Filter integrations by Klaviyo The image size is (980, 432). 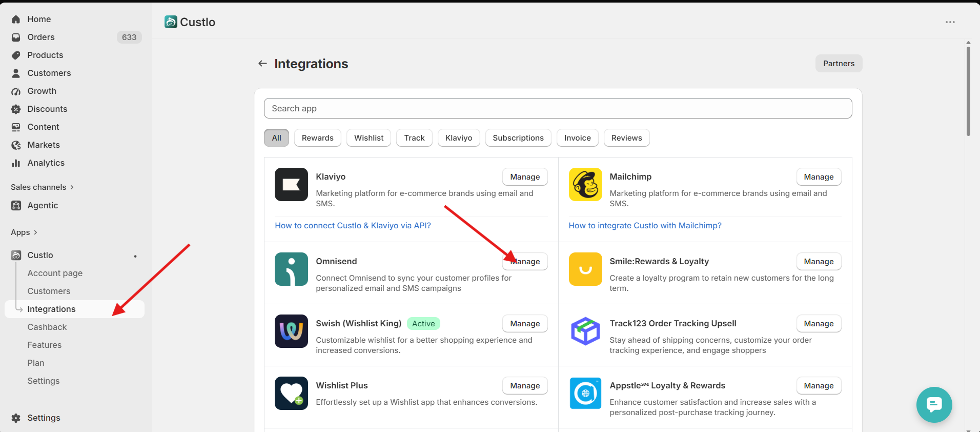coord(459,138)
